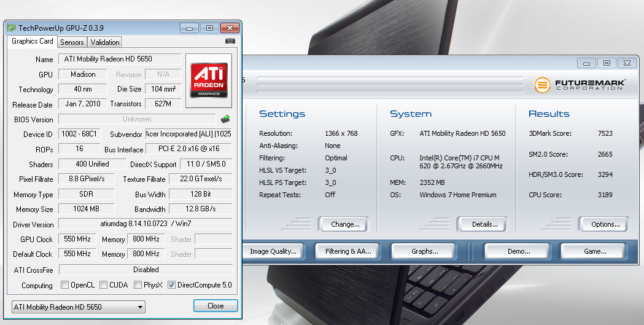Click OS value Windows 7 Home Premium
This screenshot has width=644, height=325.
pos(458,195)
